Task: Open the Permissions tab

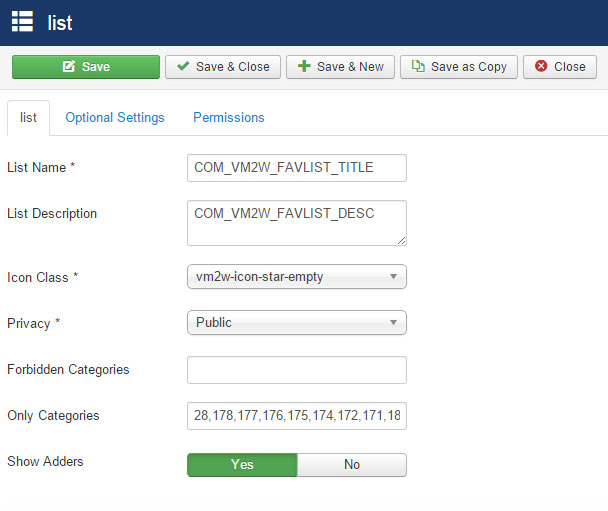Action: coord(229,117)
